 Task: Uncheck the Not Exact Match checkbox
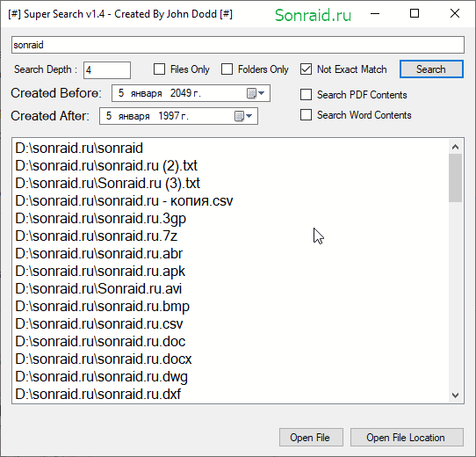tap(306, 69)
